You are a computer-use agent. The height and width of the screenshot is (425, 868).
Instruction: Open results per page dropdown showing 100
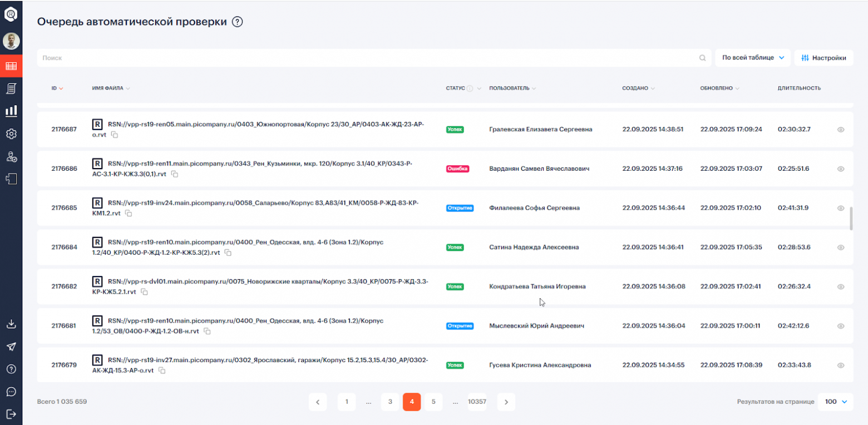[x=835, y=402]
